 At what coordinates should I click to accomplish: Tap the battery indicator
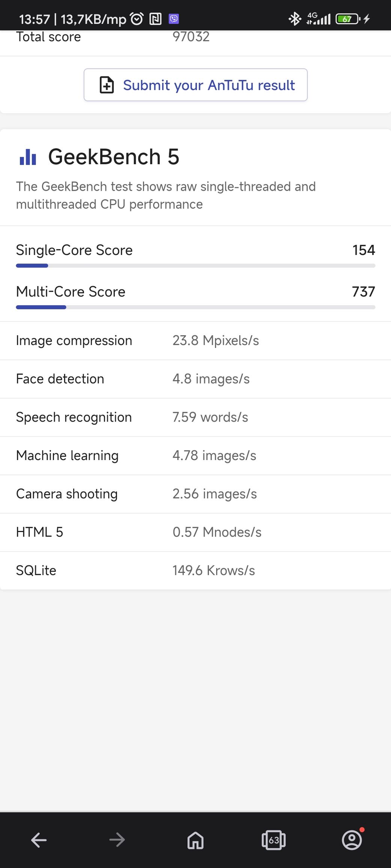tap(348, 19)
